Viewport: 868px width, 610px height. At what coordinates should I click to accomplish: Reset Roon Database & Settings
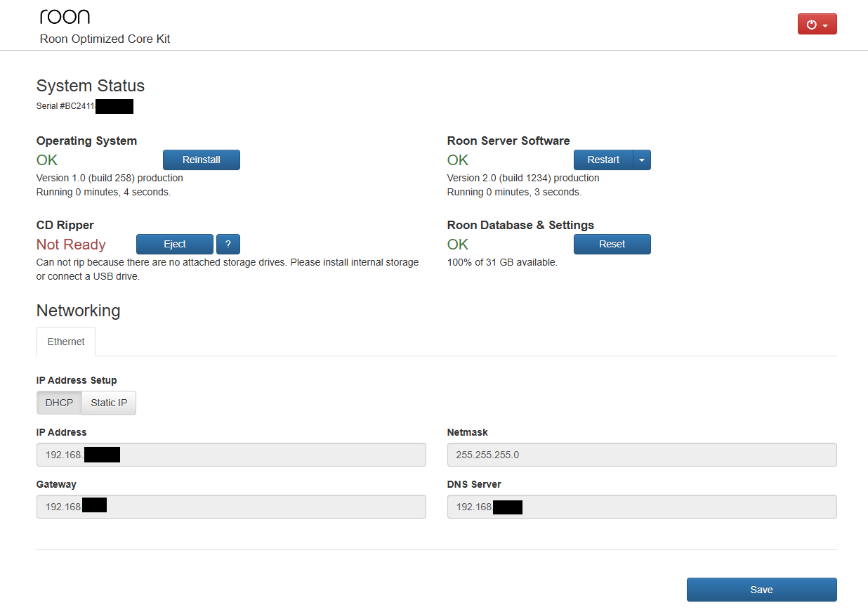point(612,244)
